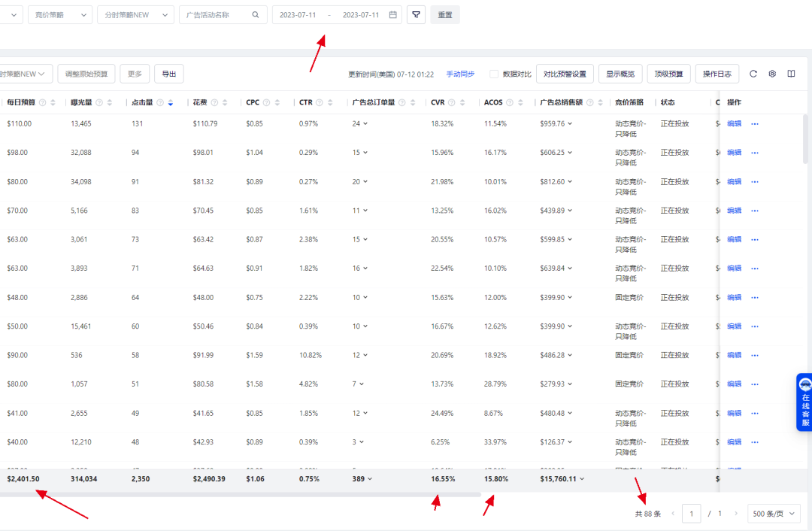Show help tooltip for CPC column
The image size is (812, 531).
pos(266,102)
